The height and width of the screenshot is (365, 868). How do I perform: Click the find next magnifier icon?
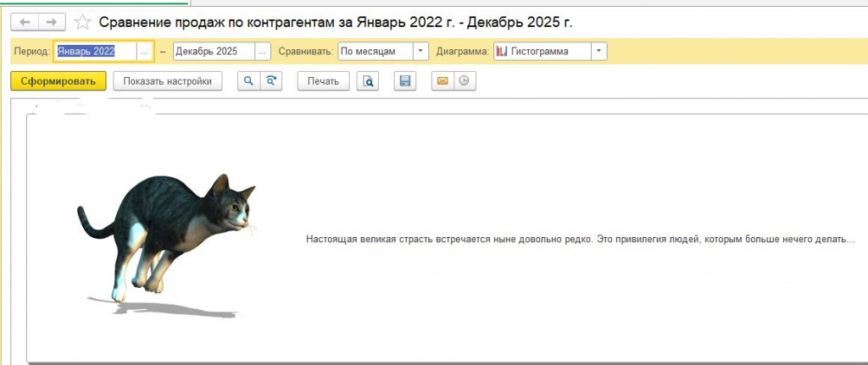click(x=270, y=80)
